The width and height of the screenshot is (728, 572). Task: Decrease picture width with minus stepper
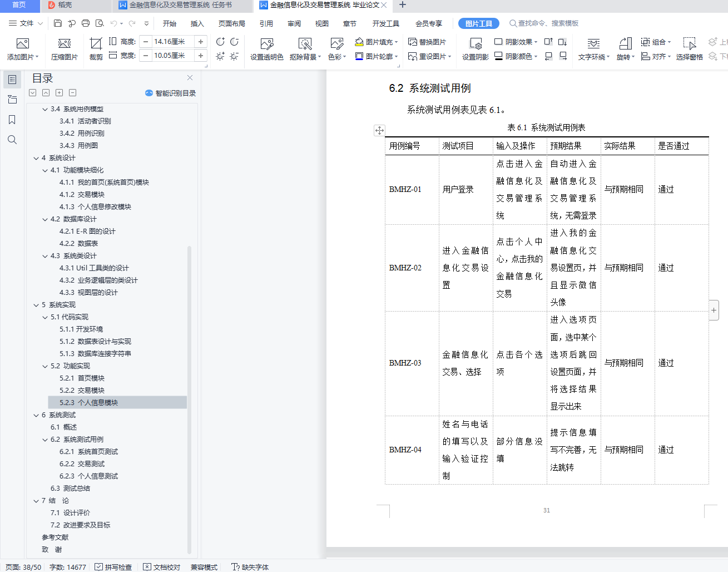click(x=146, y=56)
